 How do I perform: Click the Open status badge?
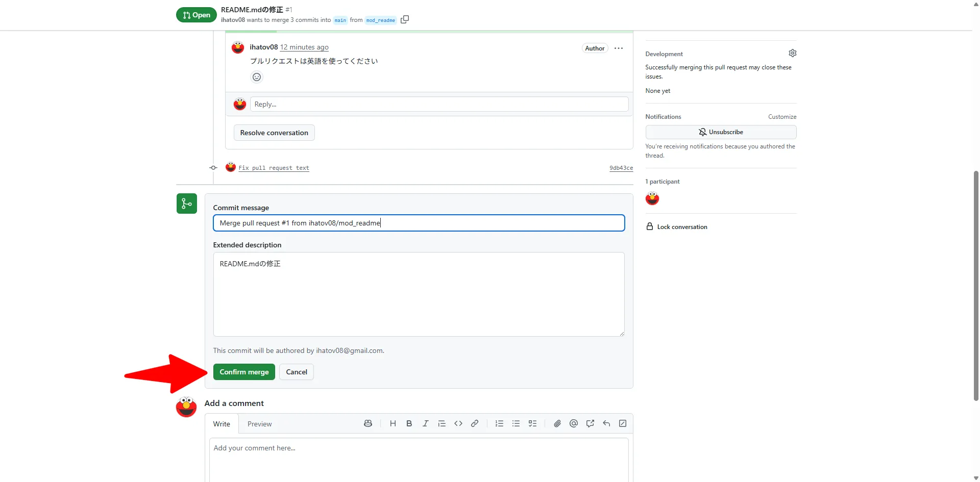(x=196, y=15)
